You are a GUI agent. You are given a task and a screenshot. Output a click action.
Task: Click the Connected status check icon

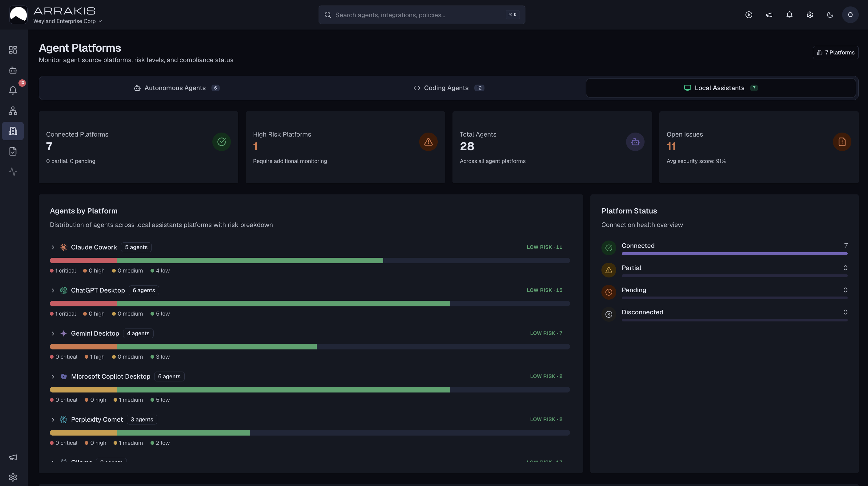pyautogui.click(x=609, y=248)
